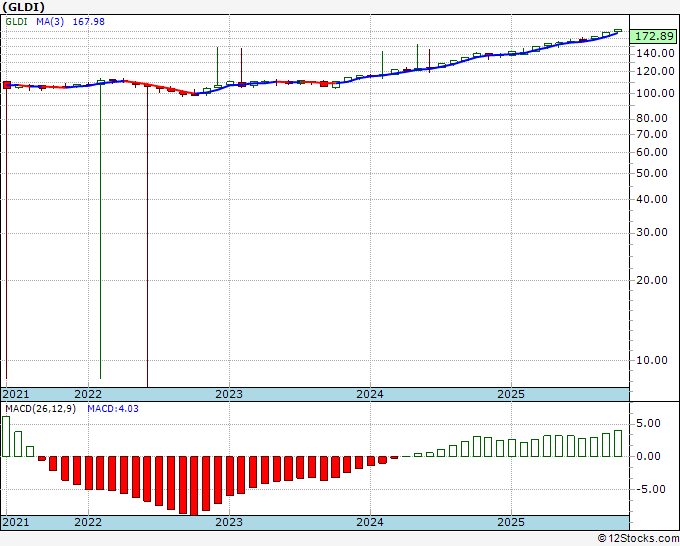Click the 30.00 price axis label
Screen dimensions: 680x546
click(x=652, y=232)
